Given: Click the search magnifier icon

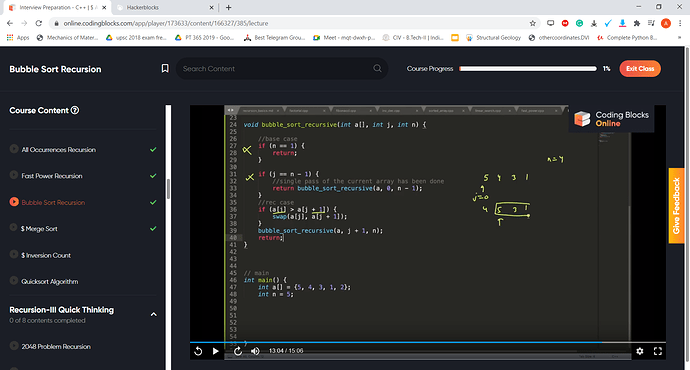Looking at the screenshot, I should coord(377,69).
